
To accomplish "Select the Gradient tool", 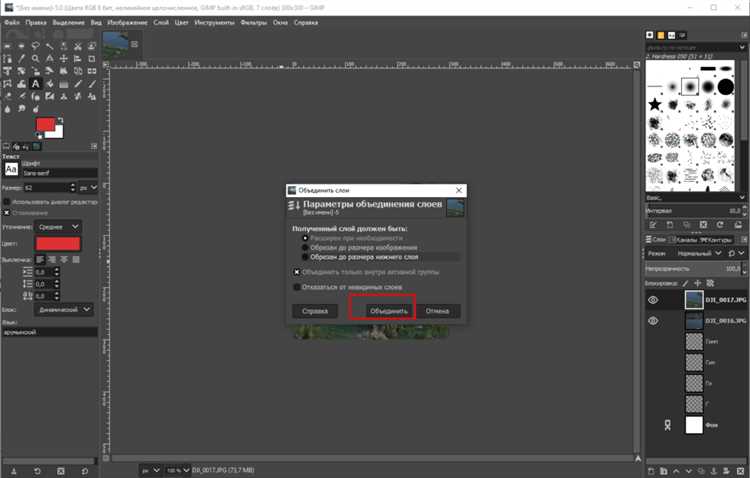I will pyautogui.click(x=64, y=84).
